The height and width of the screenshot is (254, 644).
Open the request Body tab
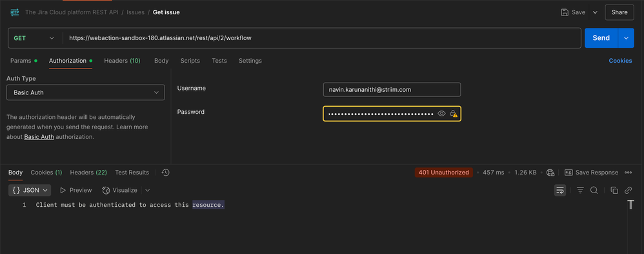coord(161,61)
